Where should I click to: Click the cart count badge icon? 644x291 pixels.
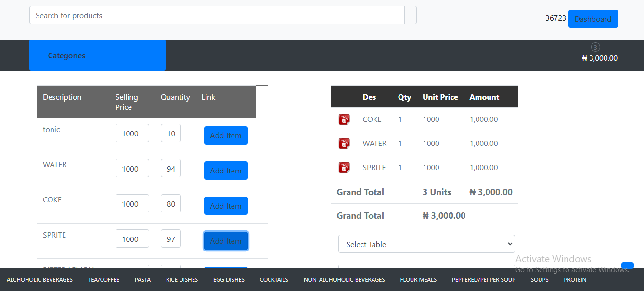pos(595,47)
